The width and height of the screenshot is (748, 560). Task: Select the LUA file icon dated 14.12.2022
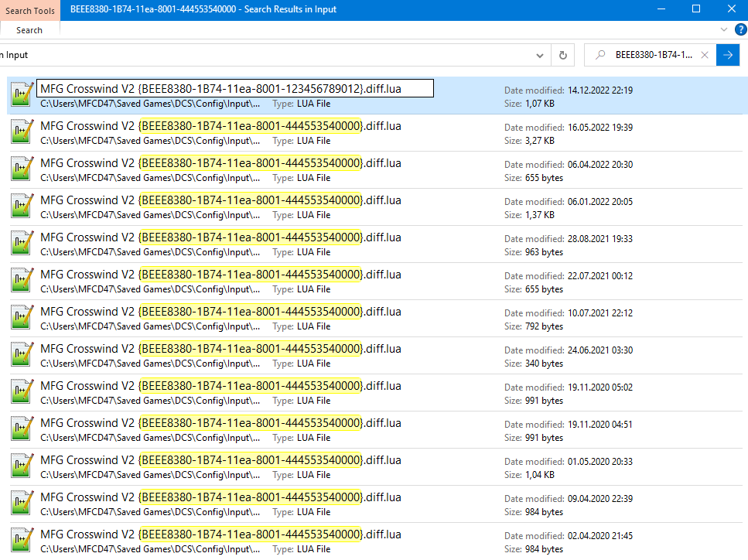pos(22,94)
